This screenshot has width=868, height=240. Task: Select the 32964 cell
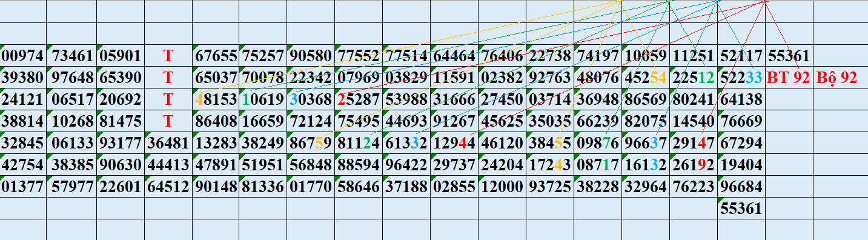click(646, 186)
